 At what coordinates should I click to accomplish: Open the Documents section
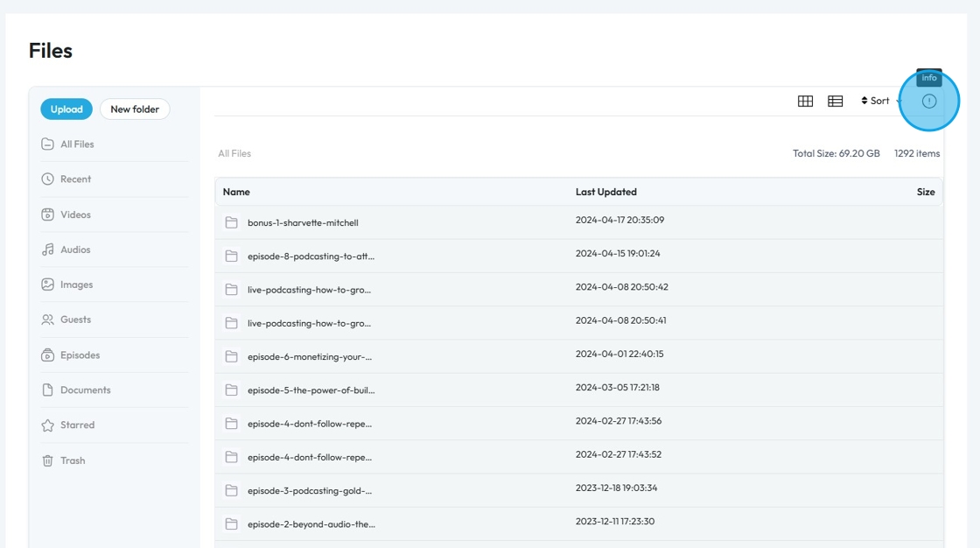[x=85, y=390]
